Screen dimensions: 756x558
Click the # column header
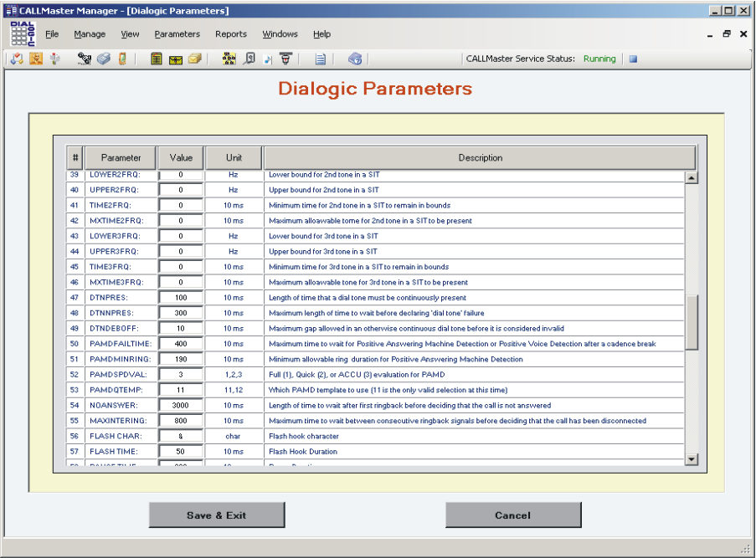pyautogui.click(x=75, y=157)
